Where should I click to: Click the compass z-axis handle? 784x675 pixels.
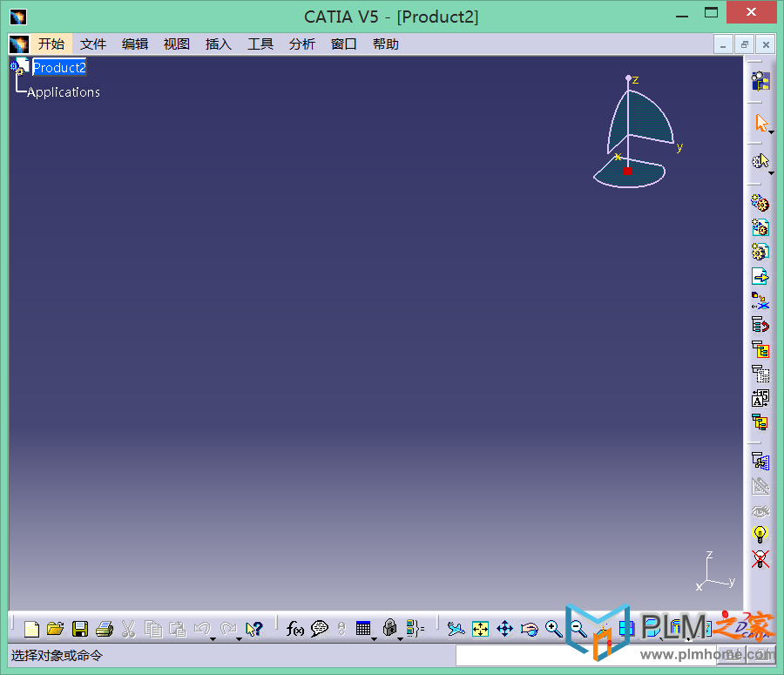[x=628, y=78]
